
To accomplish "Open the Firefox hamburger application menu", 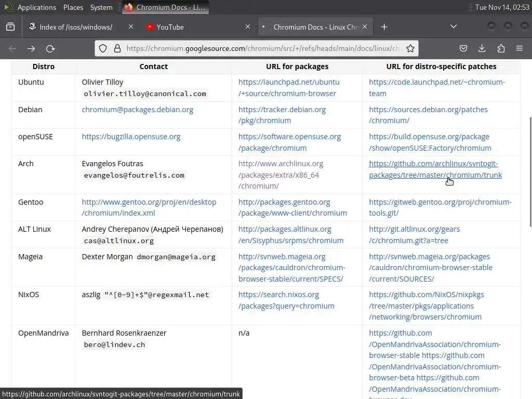I will [x=520, y=48].
